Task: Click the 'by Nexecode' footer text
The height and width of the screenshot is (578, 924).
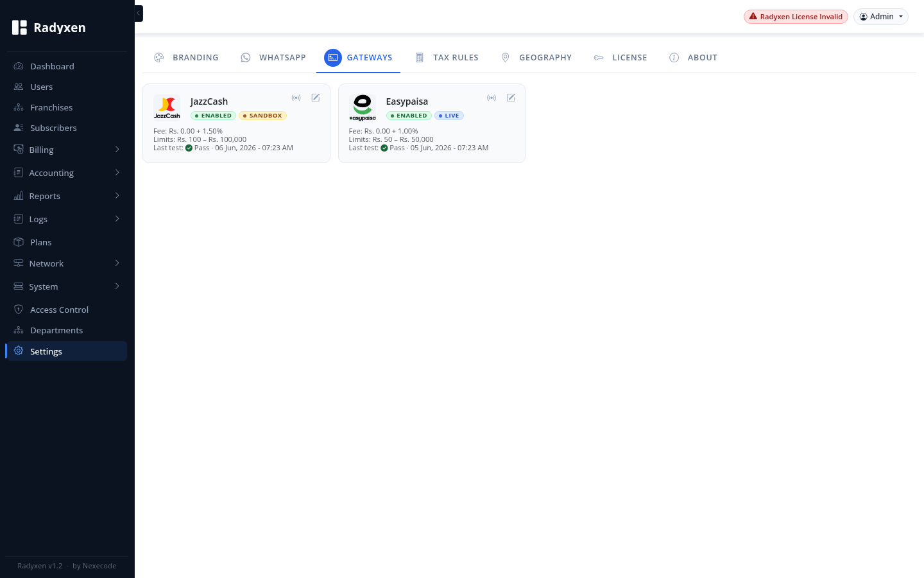Action: [94, 566]
